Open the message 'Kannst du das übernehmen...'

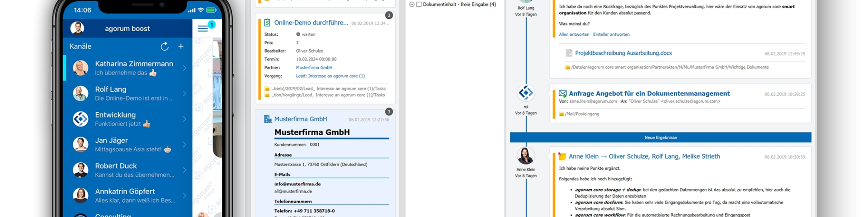pyautogui.click(x=135, y=175)
